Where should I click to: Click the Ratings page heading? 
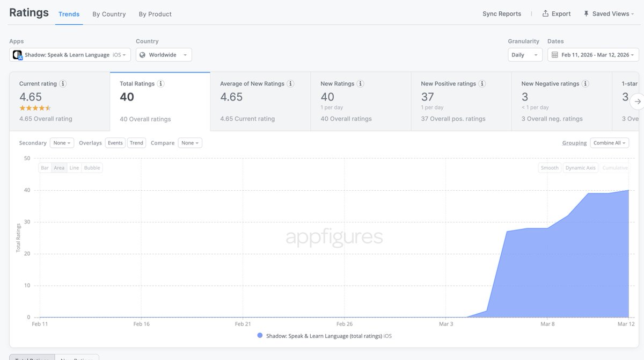[29, 12]
